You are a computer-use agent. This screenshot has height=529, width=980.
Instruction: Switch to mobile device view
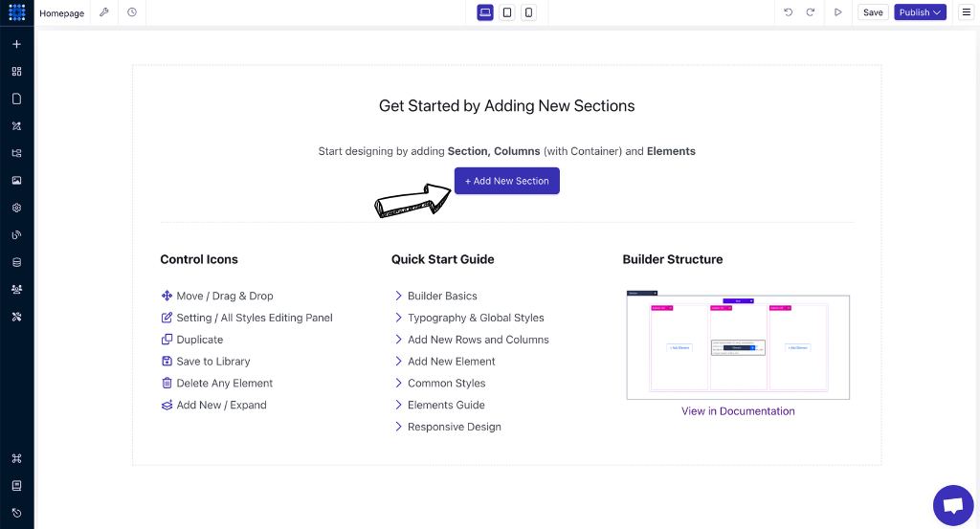528,12
